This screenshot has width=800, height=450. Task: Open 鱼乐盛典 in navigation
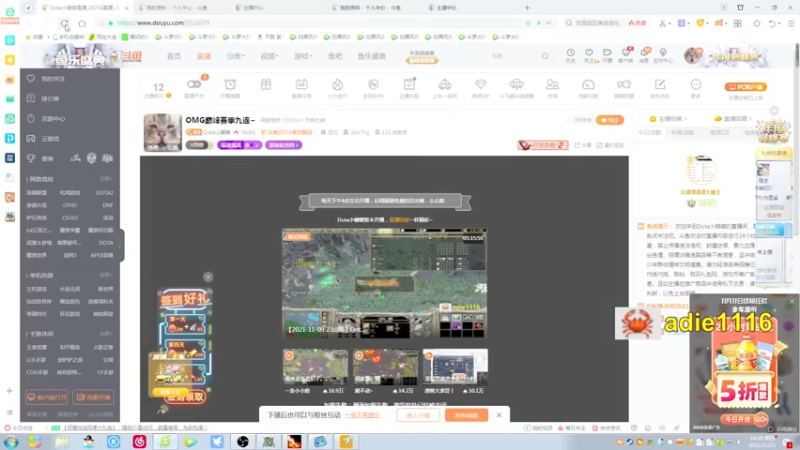pos(371,56)
